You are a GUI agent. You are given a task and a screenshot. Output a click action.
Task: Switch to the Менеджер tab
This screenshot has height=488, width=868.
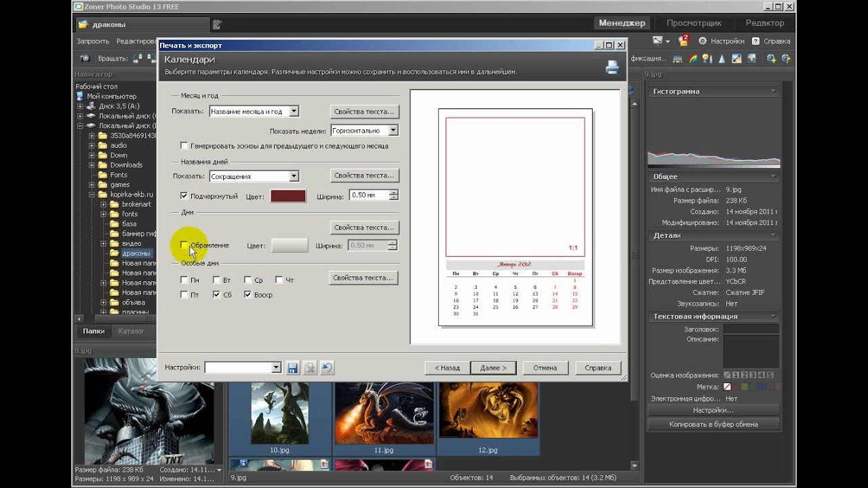(622, 23)
